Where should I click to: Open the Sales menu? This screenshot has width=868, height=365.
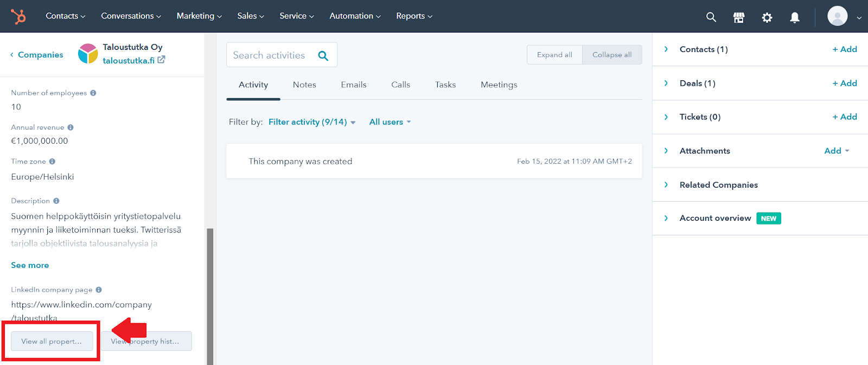pyautogui.click(x=251, y=16)
